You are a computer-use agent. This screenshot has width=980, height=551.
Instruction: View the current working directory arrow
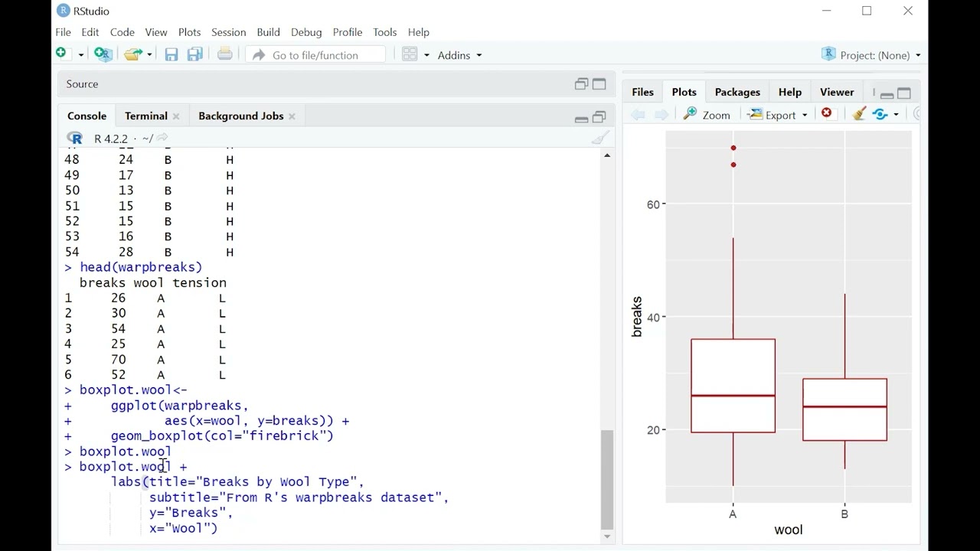(x=162, y=138)
